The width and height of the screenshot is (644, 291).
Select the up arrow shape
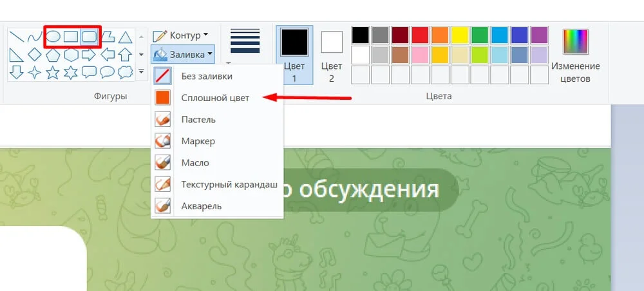click(x=126, y=55)
